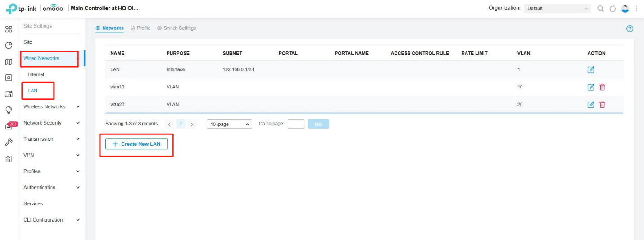Expand the VPN section
This screenshot has height=240, width=644.
(x=78, y=155)
